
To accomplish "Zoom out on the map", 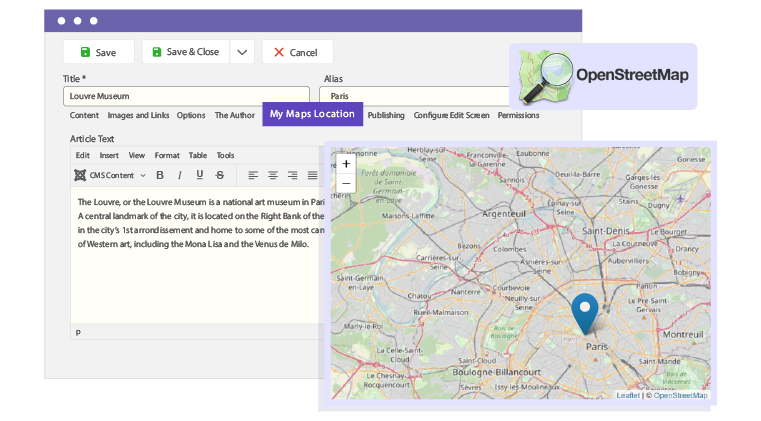I will pyautogui.click(x=346, y=183).
